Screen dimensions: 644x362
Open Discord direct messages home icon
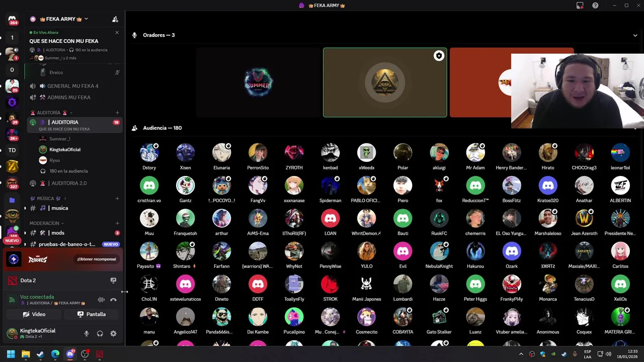pyautogui.click(x=12, y=19)
